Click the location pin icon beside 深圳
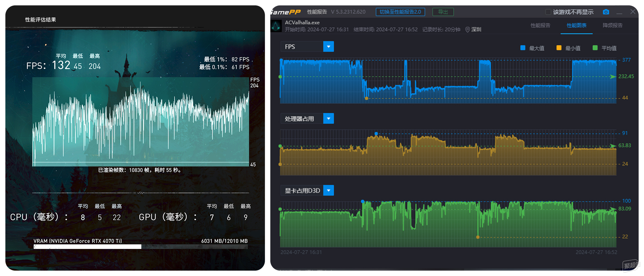This screenshot has width=644, height=276. click(467, 30)
